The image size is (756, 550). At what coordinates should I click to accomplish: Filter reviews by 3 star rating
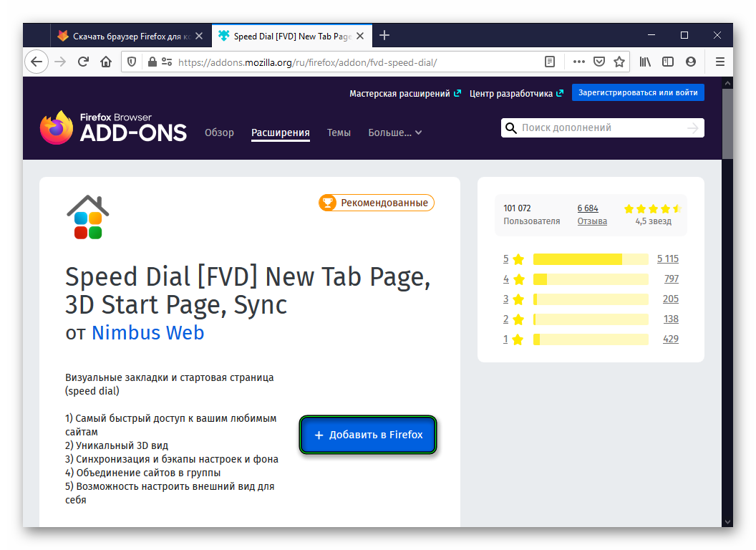(x=513, y=299)
